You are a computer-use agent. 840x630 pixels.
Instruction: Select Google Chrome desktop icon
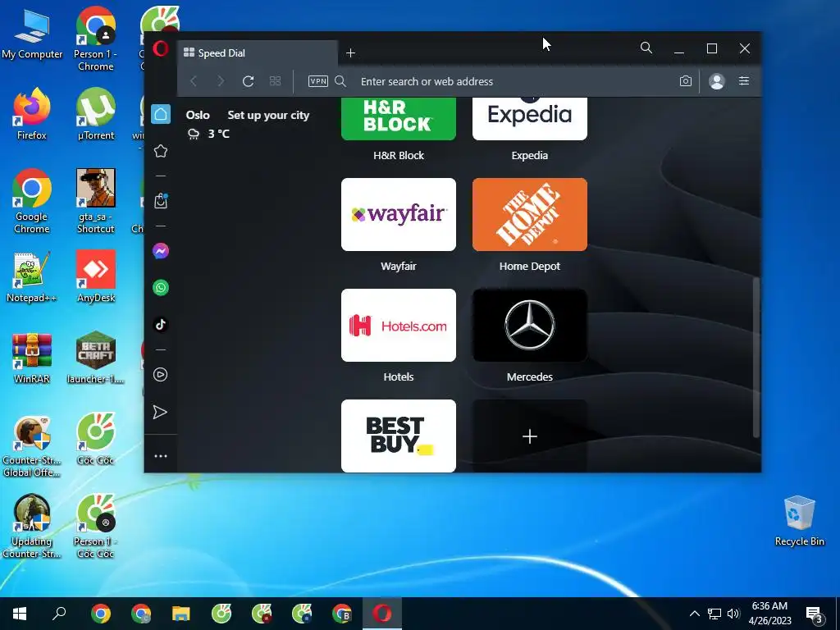pyautogui.click(x=32, y=201)
